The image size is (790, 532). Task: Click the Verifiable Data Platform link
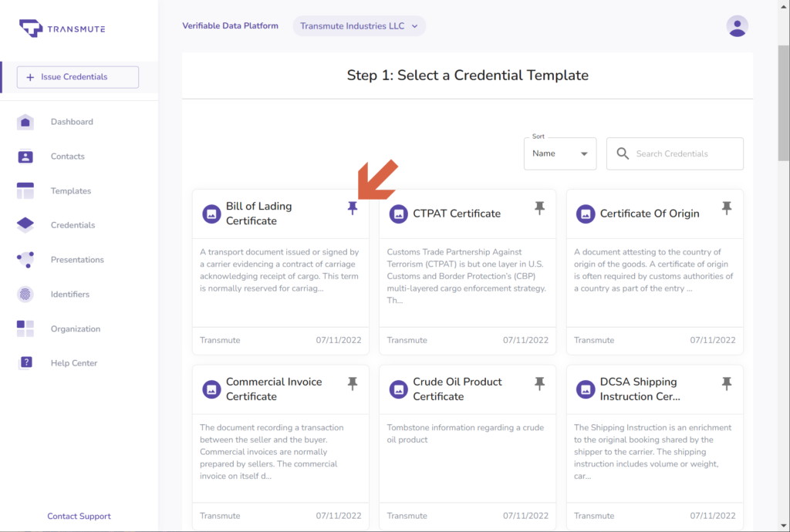[x=230, y=25]
